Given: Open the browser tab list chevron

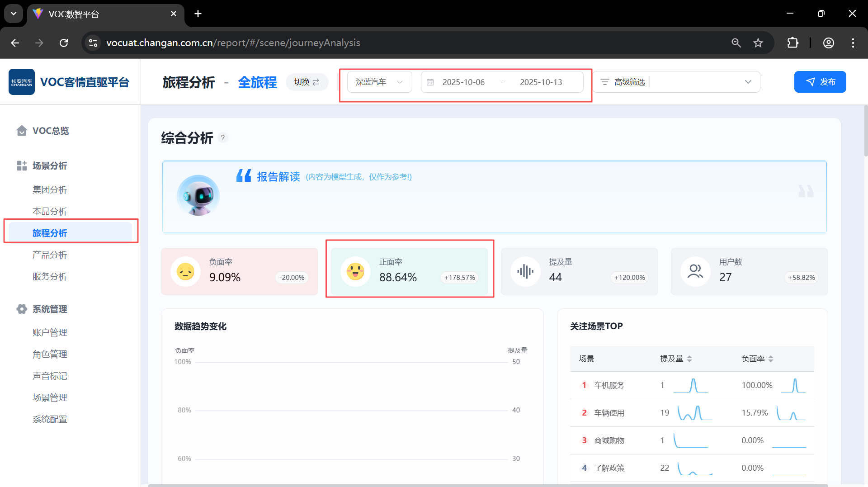Looking at the screenshot, I should [14, 14].
